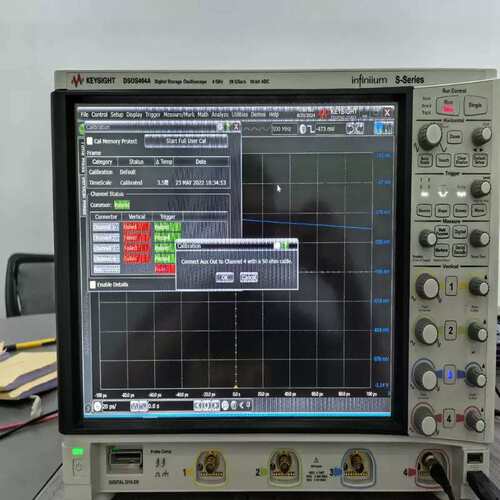Open the Demos menu
Image resolution: width=500 pixels, height=500 pixels.
tap(258, 115)
